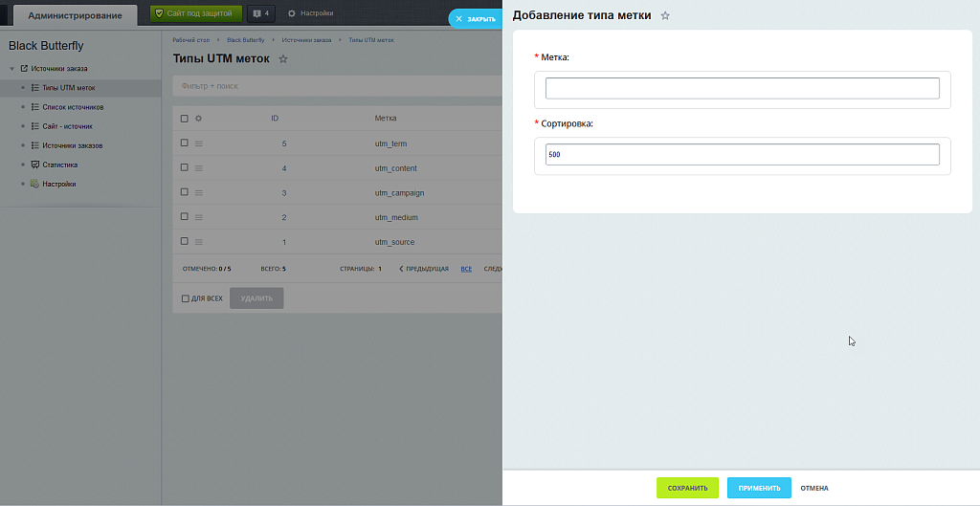Click into the Метка text field
The image size is (980, 506).
click(x=742, y=89)
